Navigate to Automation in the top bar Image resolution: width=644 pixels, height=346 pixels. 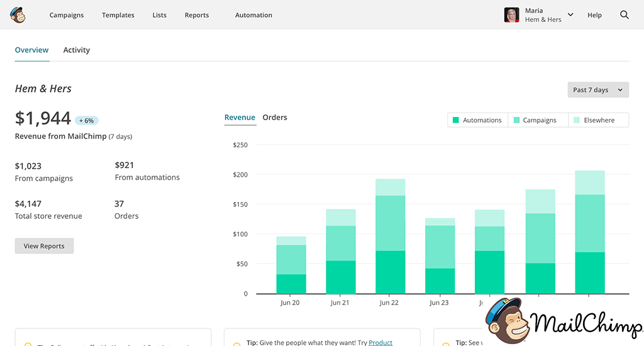coord(253,15)
